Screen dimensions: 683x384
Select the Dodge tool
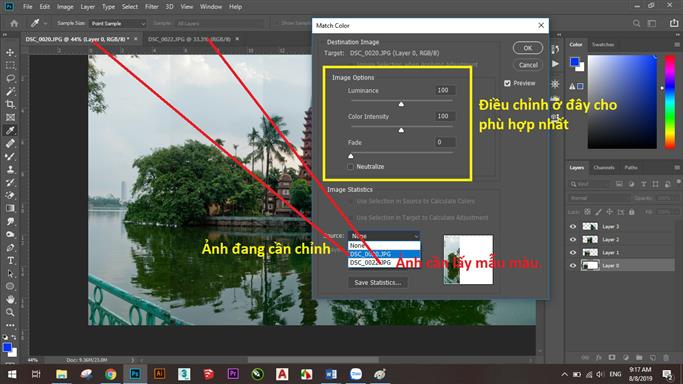pos(10,235)
